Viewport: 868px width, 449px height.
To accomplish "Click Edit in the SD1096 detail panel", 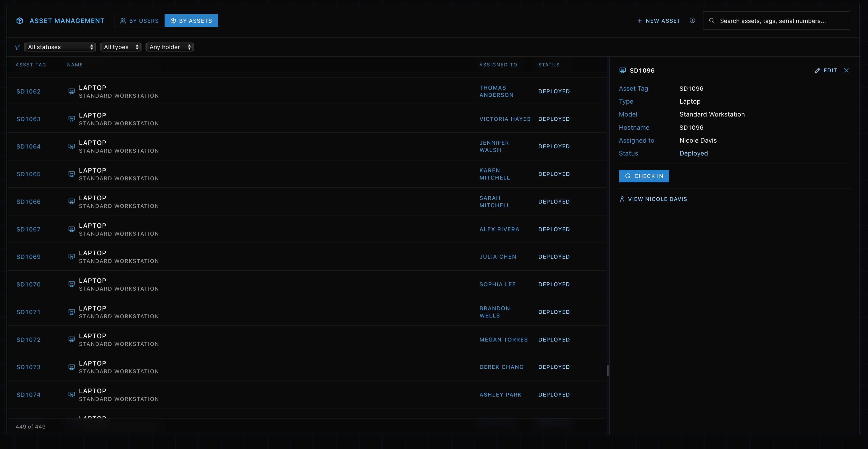I will click(826, 71).
